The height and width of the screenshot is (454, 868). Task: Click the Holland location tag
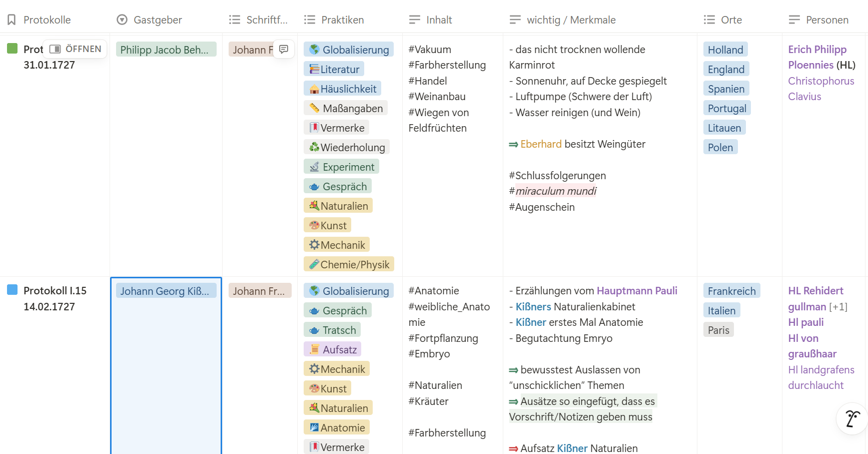tap(725, 50)
